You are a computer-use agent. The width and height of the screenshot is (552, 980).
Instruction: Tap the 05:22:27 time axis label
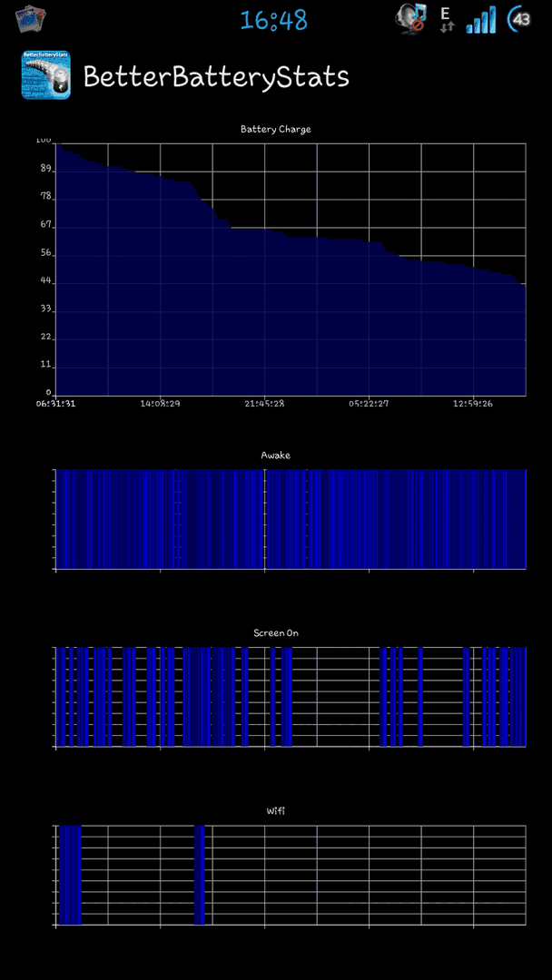point(369,404)
